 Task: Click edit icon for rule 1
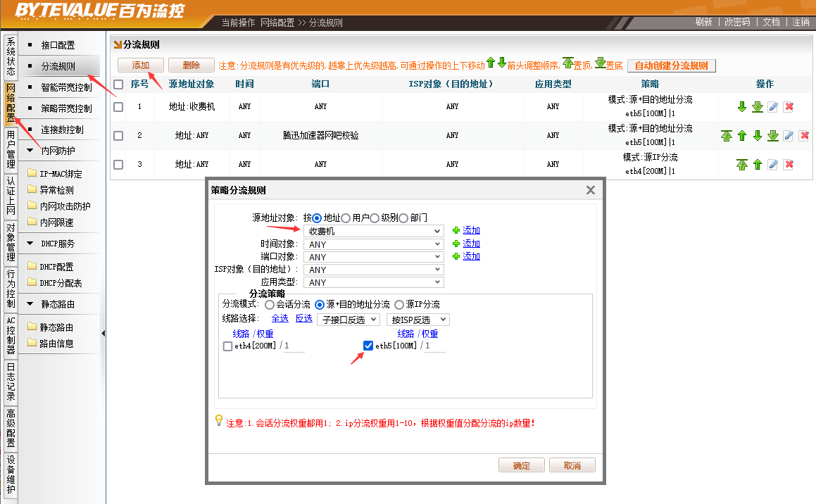(x=772, y=107)
